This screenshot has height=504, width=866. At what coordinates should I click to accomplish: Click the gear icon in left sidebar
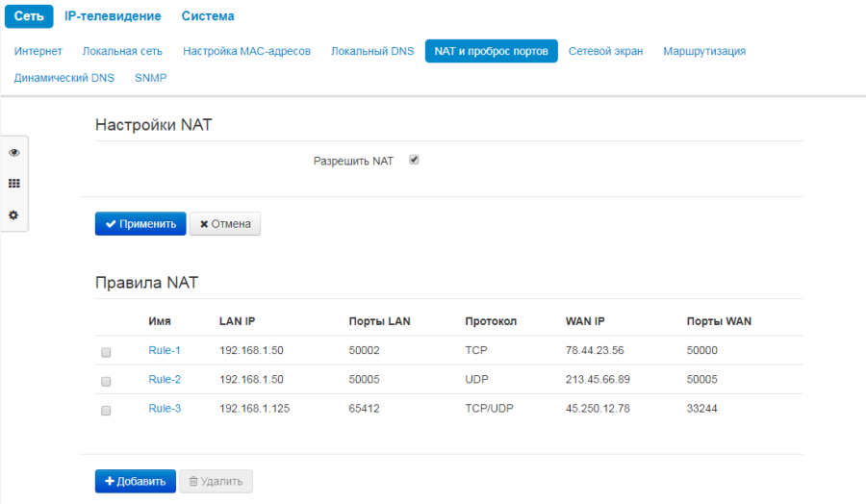coord(13,215)
